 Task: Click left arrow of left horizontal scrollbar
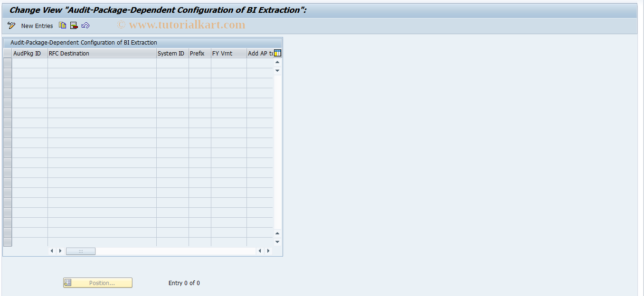coord(52,251)
